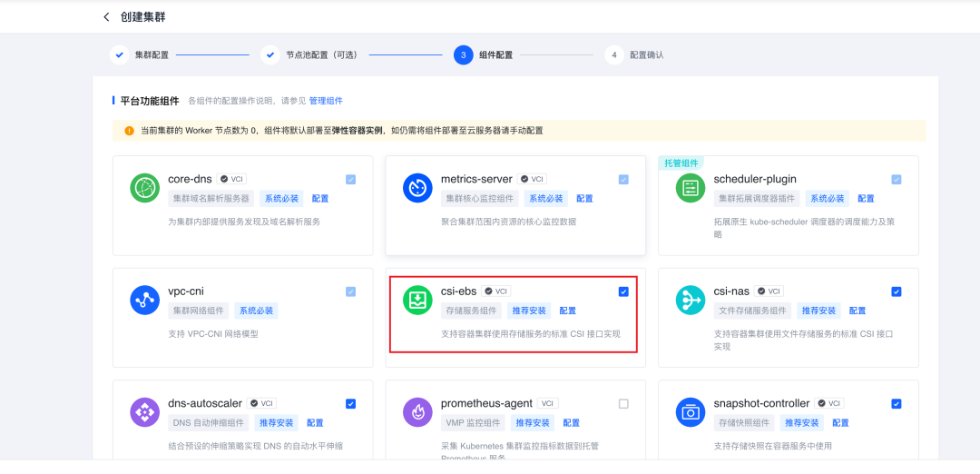The image size is (980, 474).
Task: Click the snapshot-controller camera icon
Action: click(x=691, y=412)
